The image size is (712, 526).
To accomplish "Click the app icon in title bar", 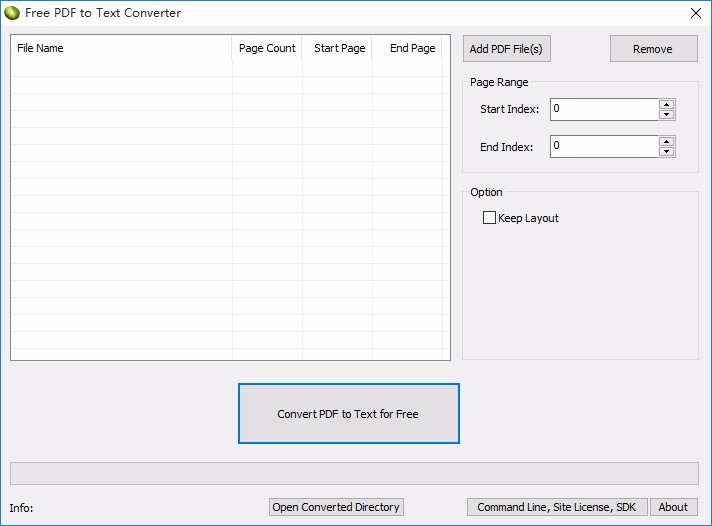I will [12, 13].
